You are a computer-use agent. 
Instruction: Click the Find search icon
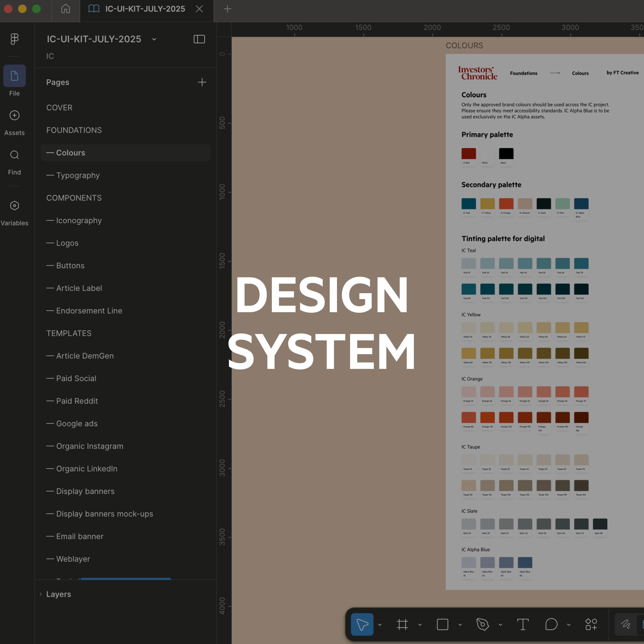[14, 155]
